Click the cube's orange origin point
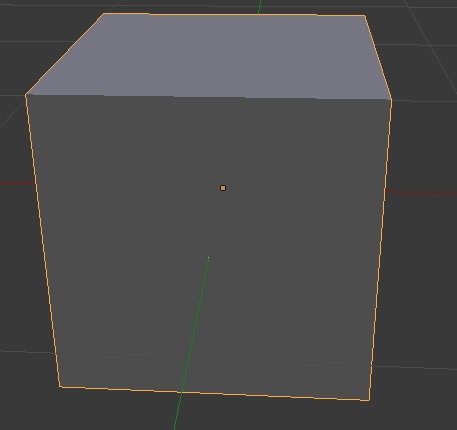 (223, 188)
